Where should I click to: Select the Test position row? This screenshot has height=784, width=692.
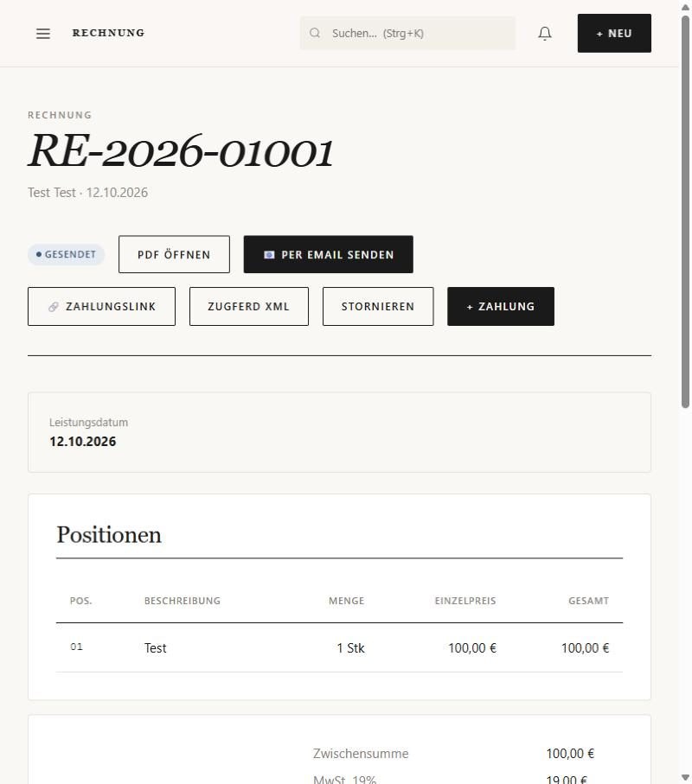pos(339,648)
